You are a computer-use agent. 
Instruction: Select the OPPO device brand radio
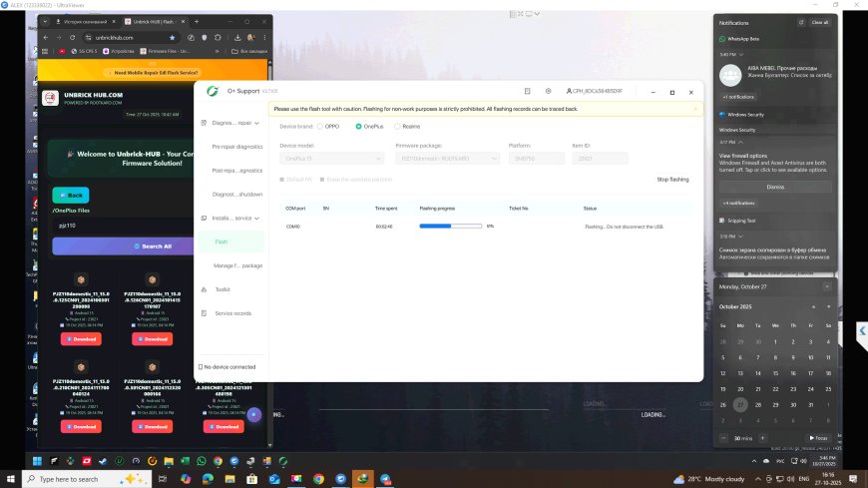tap(320, 127)
